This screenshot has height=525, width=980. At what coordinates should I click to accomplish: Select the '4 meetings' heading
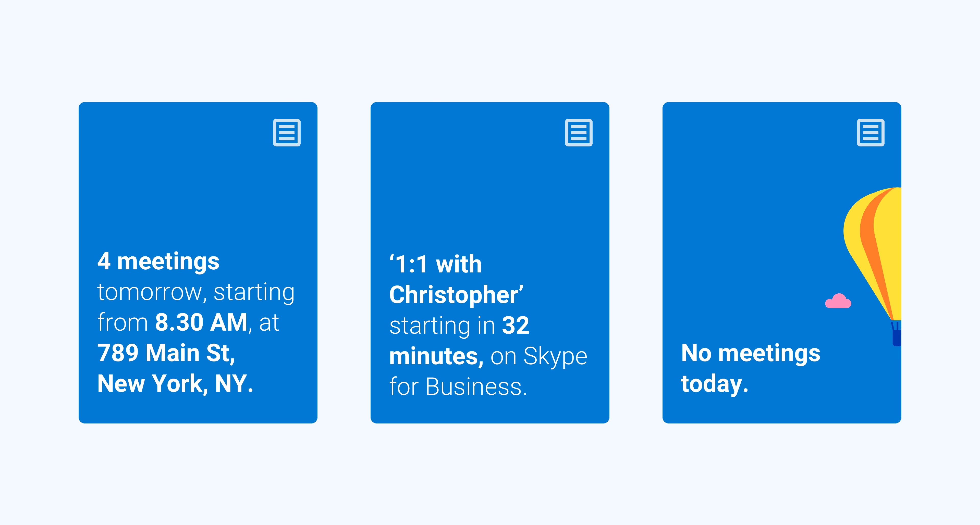pyautogui.click(x=158, y=261)
